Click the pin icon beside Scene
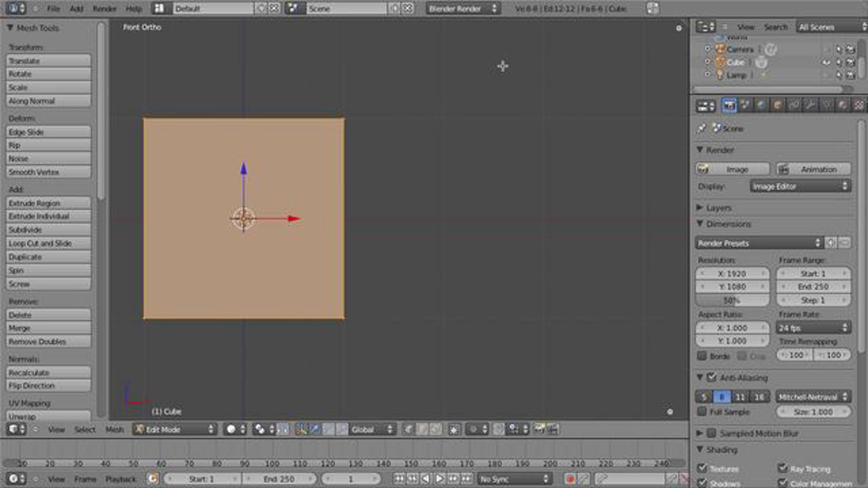868x488 pixels. [x=702, y=128]
